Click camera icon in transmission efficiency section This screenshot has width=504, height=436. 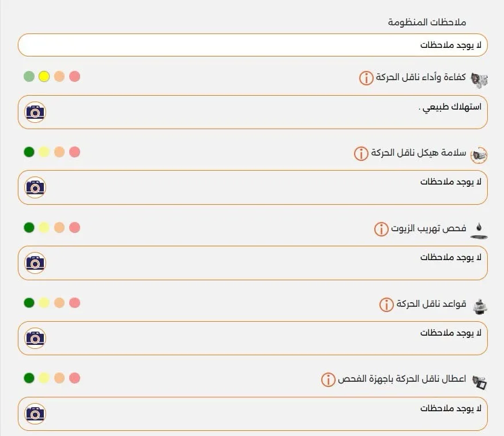[36, 112]
